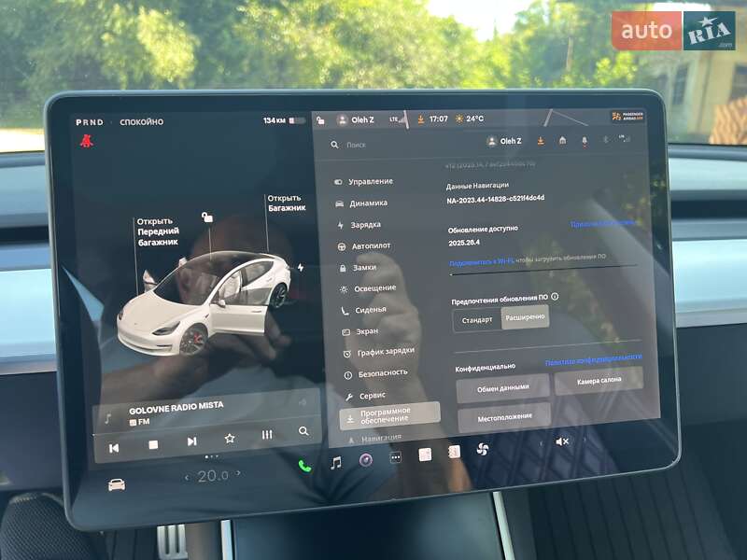Select the Расширенно update preference
Viewport: 747px width, 560px height.
[525, 318]
